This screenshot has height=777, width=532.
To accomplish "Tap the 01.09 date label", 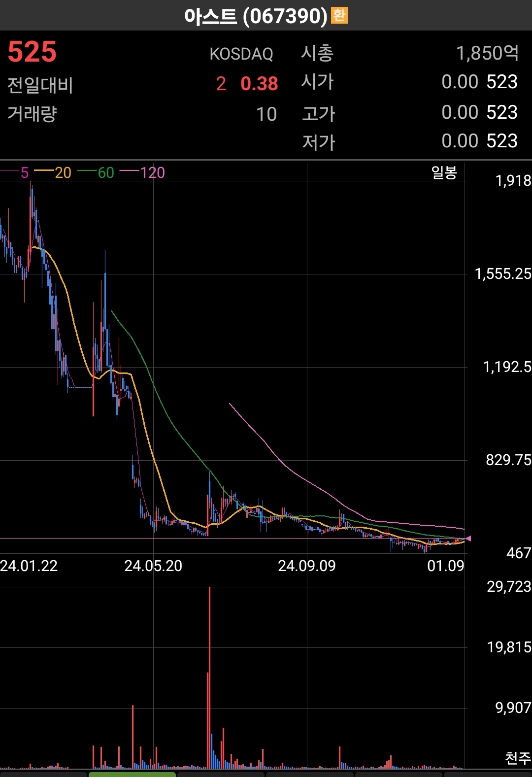I will (445, 566).
